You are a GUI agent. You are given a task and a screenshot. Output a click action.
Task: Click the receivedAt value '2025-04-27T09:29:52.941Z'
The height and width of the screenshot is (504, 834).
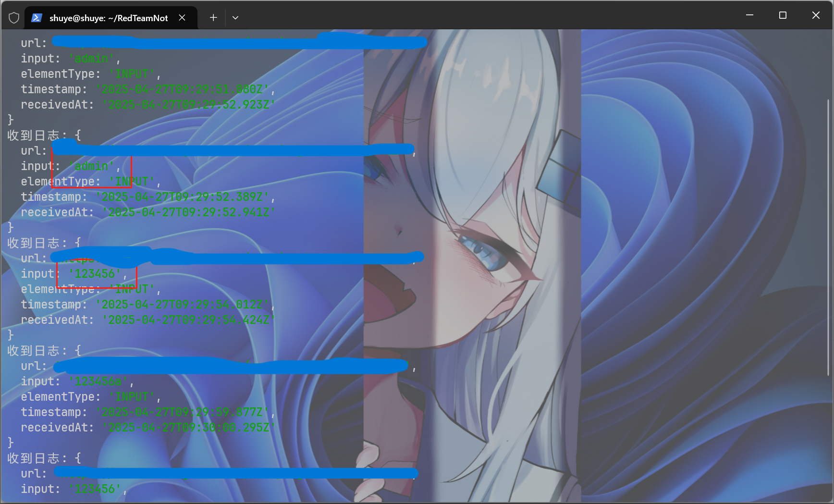coord(189,212)
